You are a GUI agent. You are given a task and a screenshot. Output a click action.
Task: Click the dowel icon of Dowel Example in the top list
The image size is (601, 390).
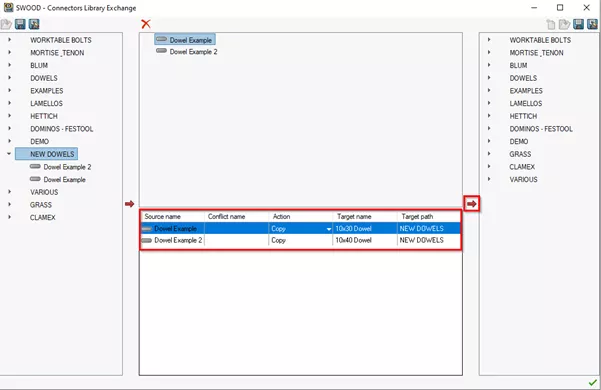(162, 39)
